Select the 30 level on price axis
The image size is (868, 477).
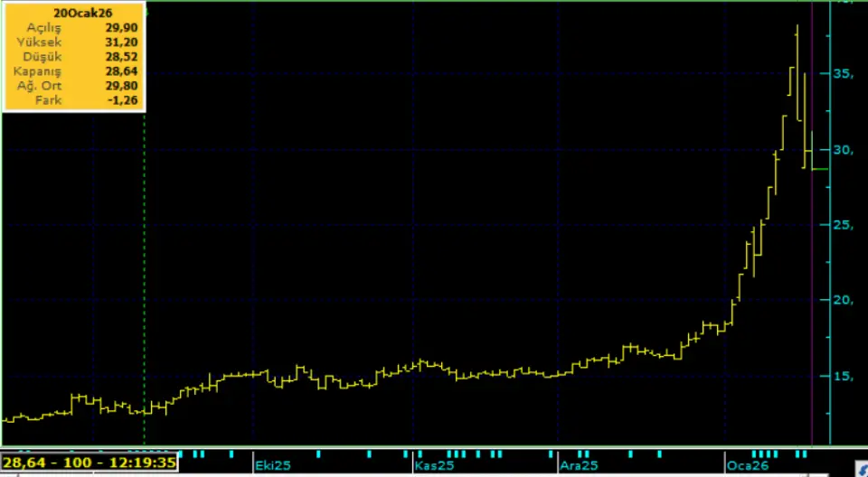843,150
